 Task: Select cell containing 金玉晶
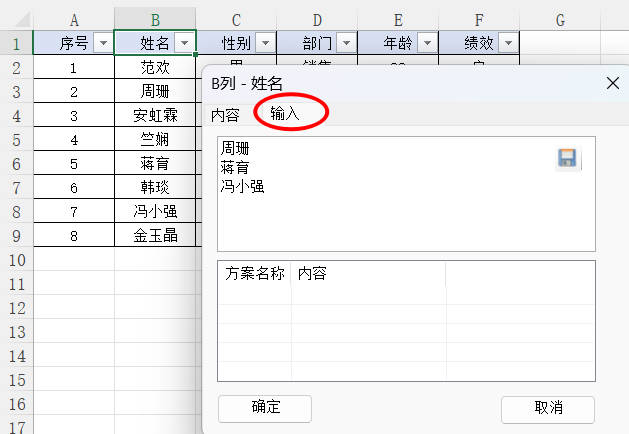click(155, 236)
